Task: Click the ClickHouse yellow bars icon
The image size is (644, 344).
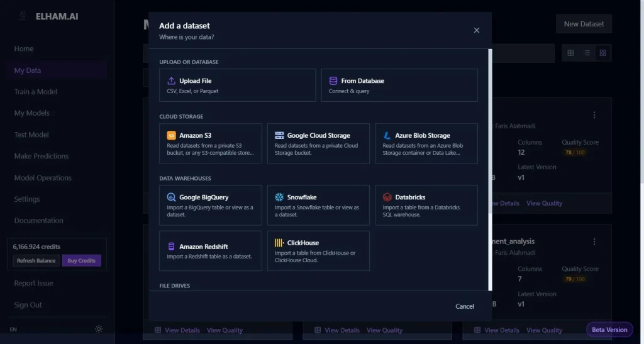Action: (x=279, y=243)
